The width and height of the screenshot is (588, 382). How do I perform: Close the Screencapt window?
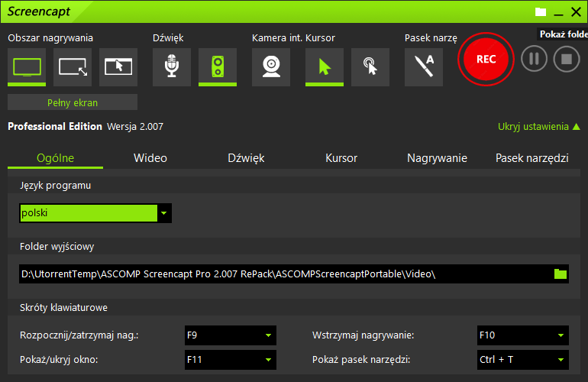[576, 12]
